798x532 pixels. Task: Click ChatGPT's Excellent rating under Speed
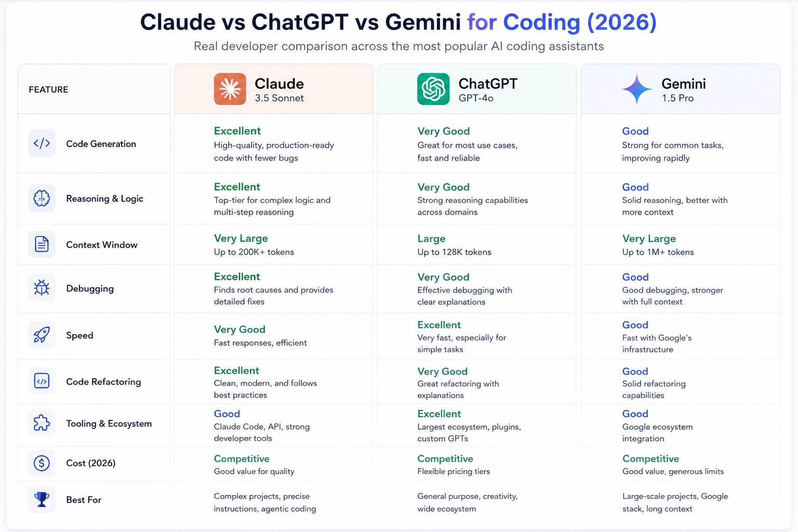439,325
